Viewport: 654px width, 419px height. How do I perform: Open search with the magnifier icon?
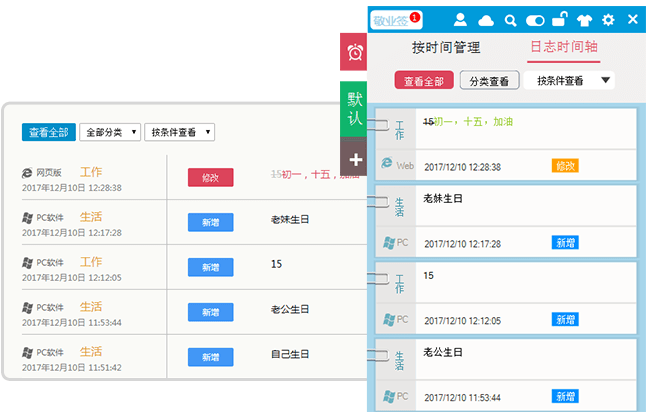point(510,20)
